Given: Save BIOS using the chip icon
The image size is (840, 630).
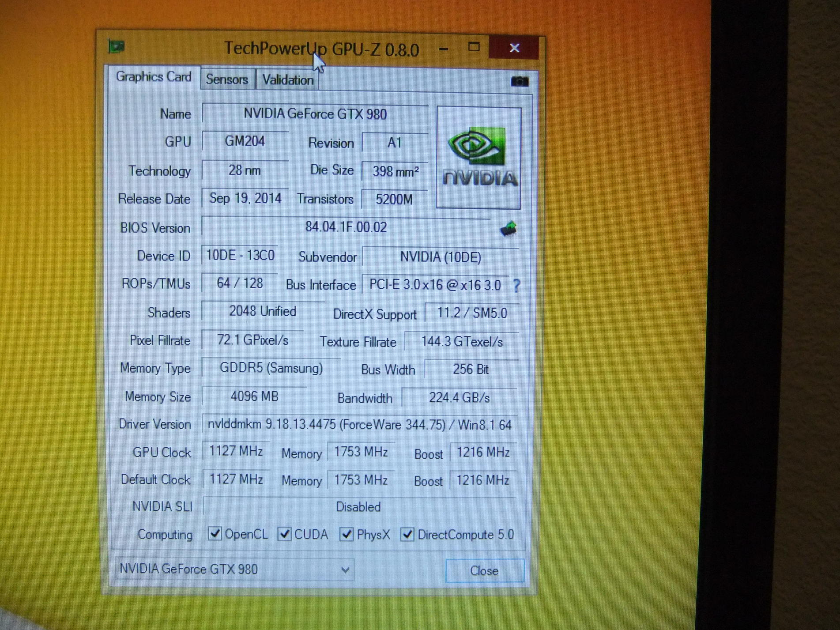Looking at the screenshot, I should pos(508,228).
